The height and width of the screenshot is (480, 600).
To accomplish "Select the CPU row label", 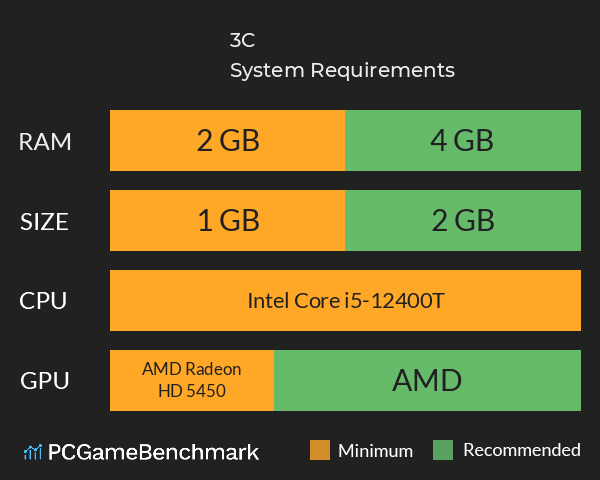I will [43, 301].
